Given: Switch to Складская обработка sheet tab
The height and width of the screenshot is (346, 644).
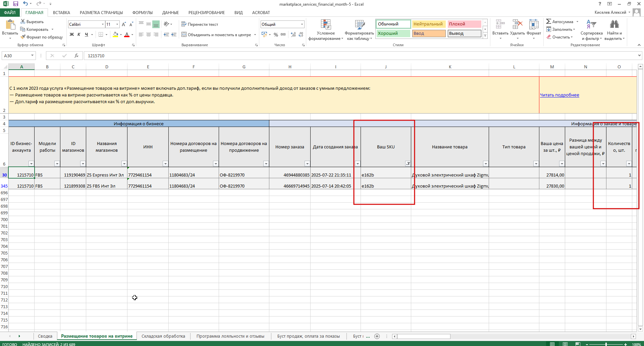Looking at the screenshot, I should 163,336.
